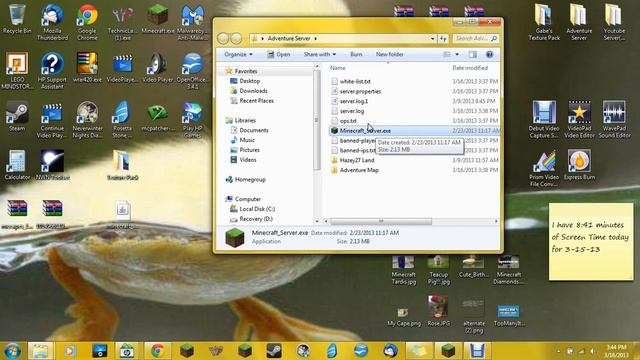Collapse the Favorites group header in navigation pane
640x360 pixels.
click(x=246, y=71)
